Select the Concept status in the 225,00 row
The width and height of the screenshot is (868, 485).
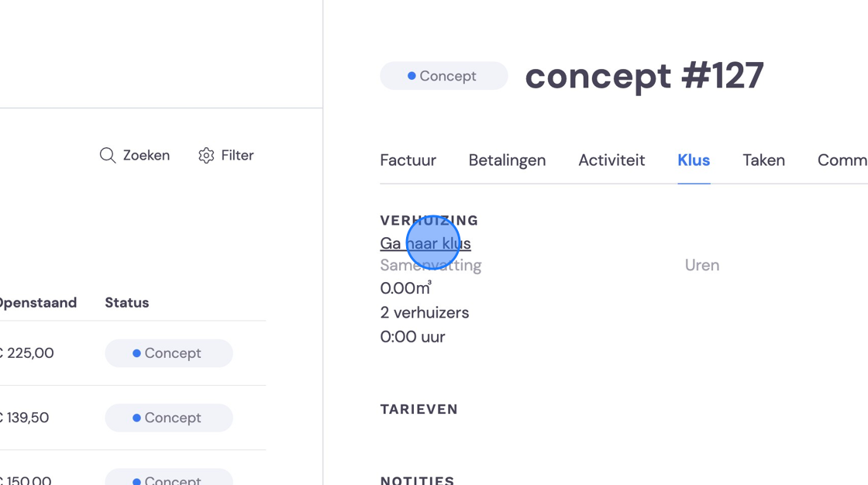click(169, 353)
